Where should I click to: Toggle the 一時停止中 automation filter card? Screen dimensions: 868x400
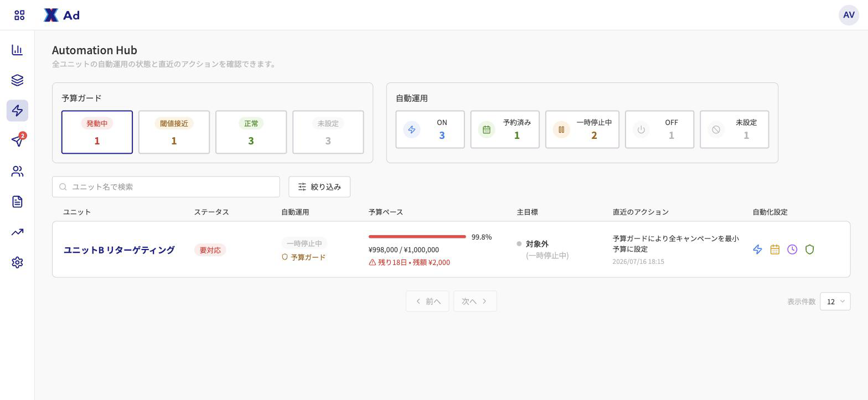(x=582, y=129)
